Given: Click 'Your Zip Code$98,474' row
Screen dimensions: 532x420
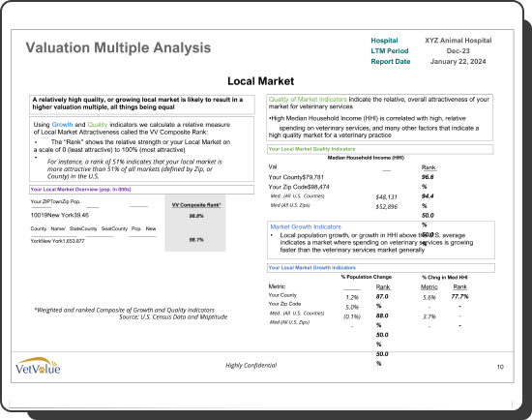Looking at the screenshot, I should [299, 187].
